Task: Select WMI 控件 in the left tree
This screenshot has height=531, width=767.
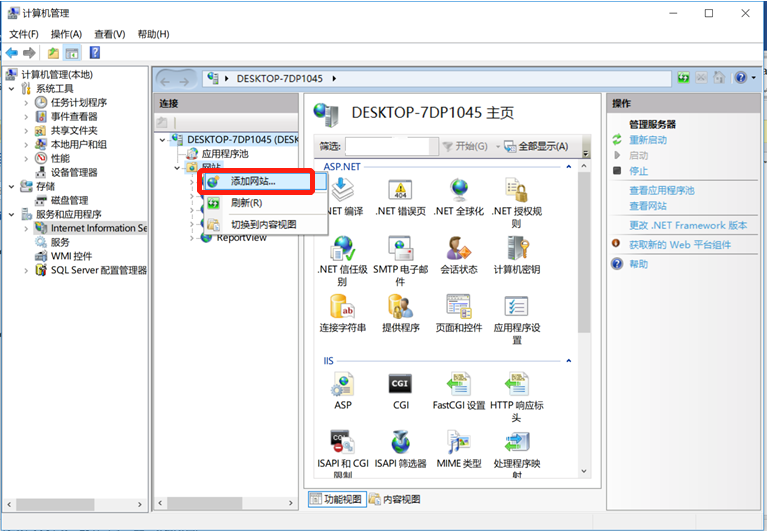Action: click(71, 256)
